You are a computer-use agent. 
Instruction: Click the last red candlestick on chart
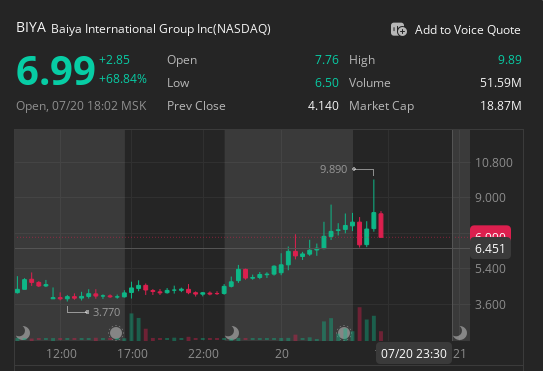click(381, 225)
